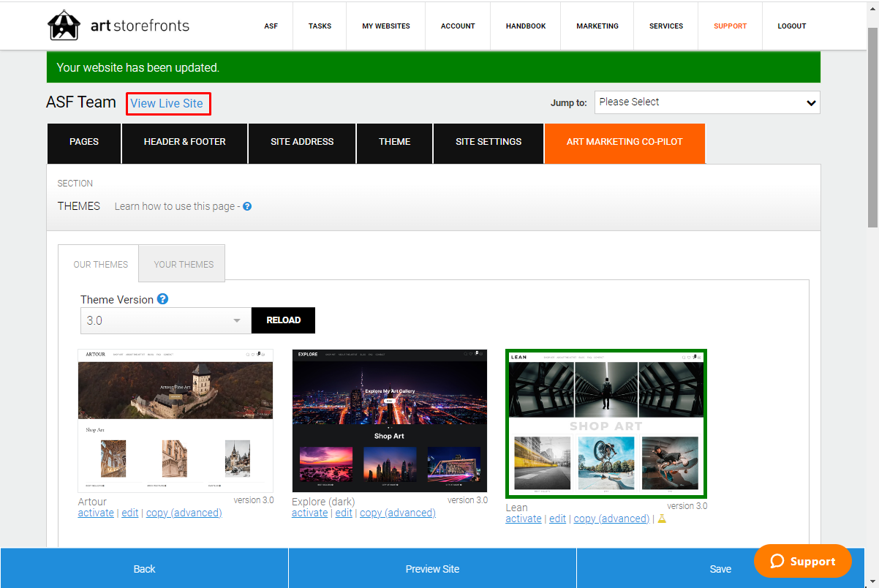Open the help icon beside Theme Version
Screen dimensions: 879x588
162,299
